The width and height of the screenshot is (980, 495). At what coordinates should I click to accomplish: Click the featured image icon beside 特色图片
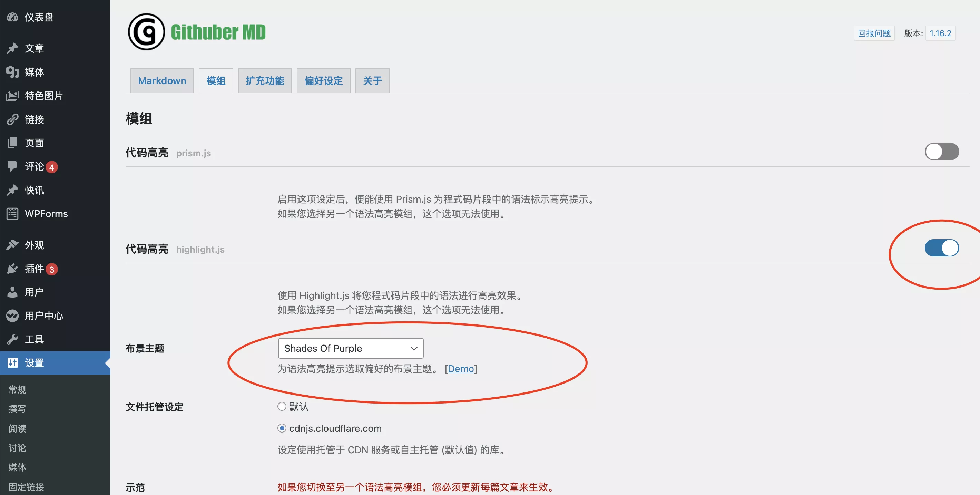pos(12,96)
